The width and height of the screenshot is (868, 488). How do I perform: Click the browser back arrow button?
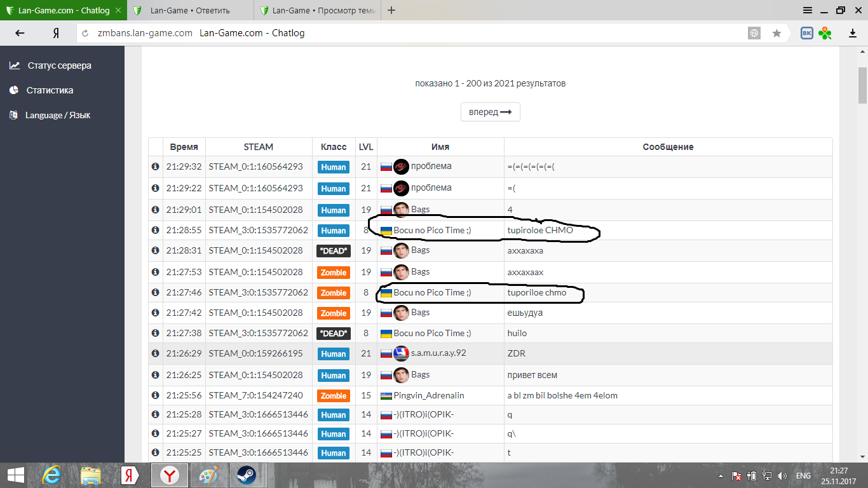point(20,34)
